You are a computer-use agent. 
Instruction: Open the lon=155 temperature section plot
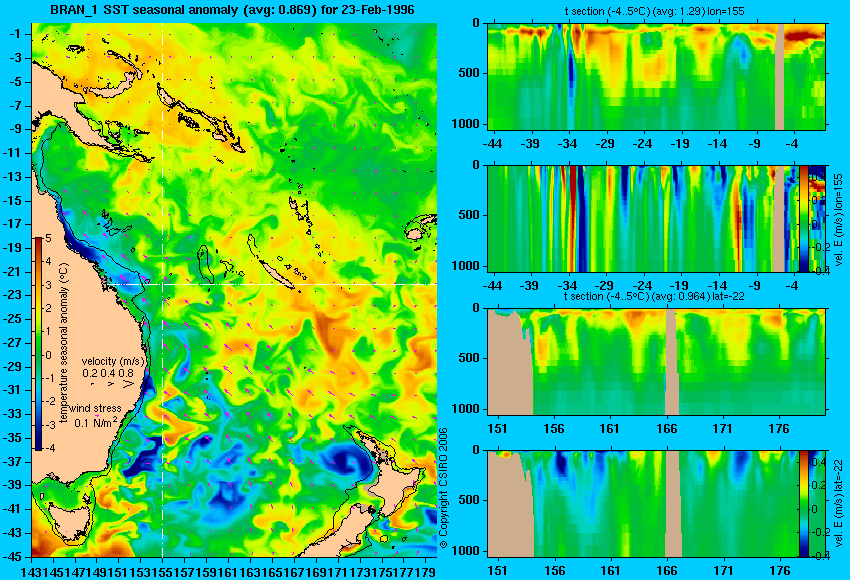pyautogui.click(x=656, y=76)
